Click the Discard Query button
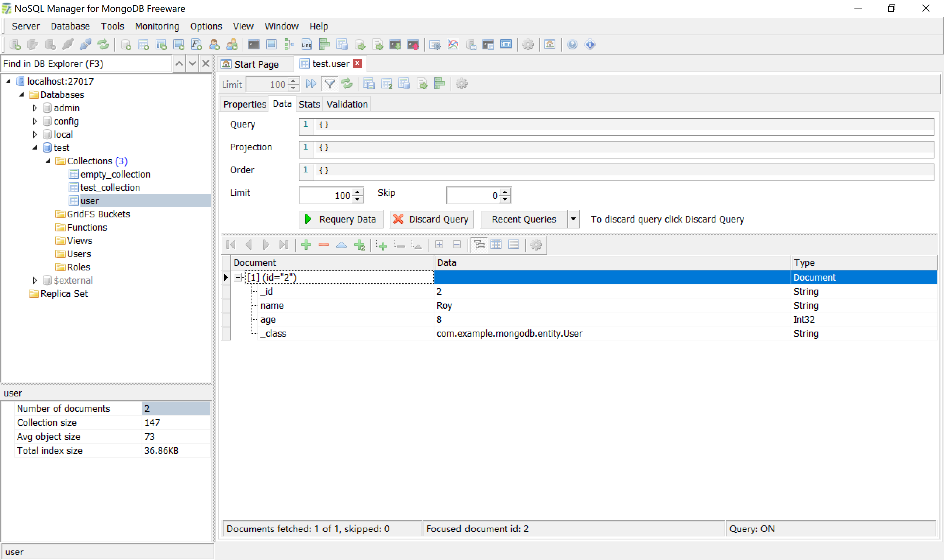The height and width of the screenshot is (560, 944). [x=431, y=219]
